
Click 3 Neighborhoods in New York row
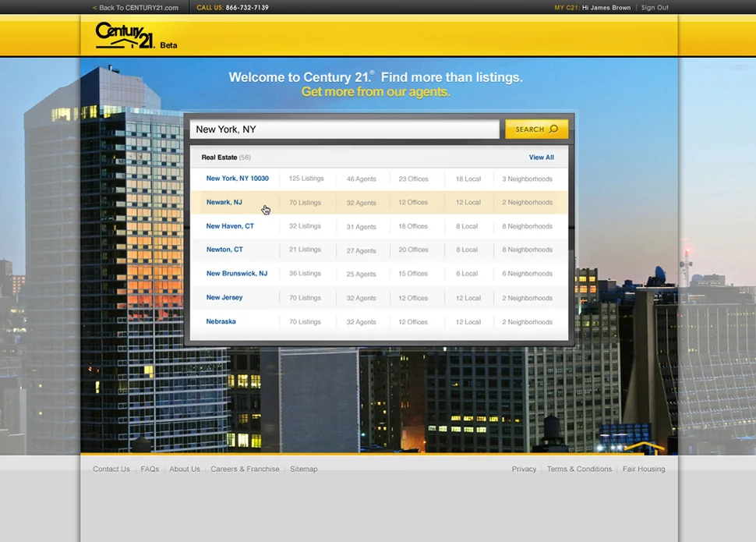click(x=527, y=179)
